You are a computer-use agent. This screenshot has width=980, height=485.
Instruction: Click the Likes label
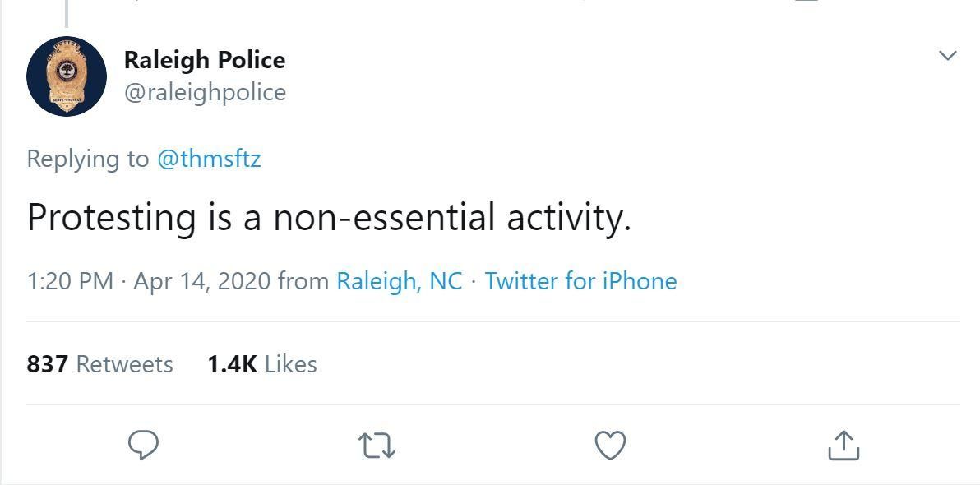coord(291,364)
